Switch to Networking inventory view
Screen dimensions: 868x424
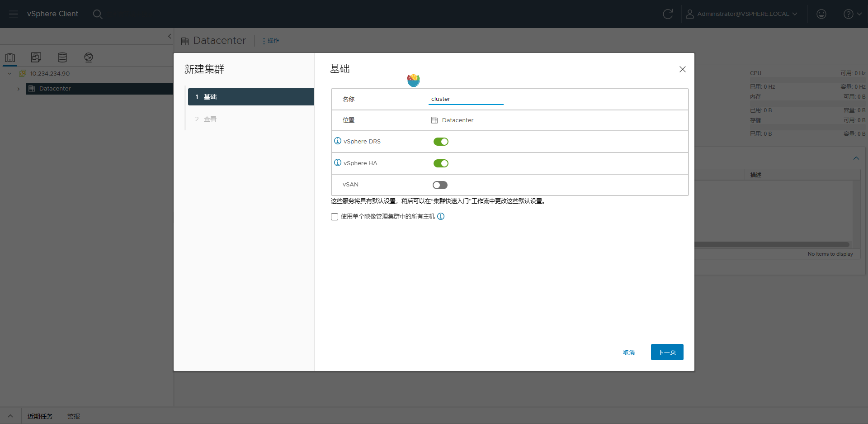(x=89, y=57)
